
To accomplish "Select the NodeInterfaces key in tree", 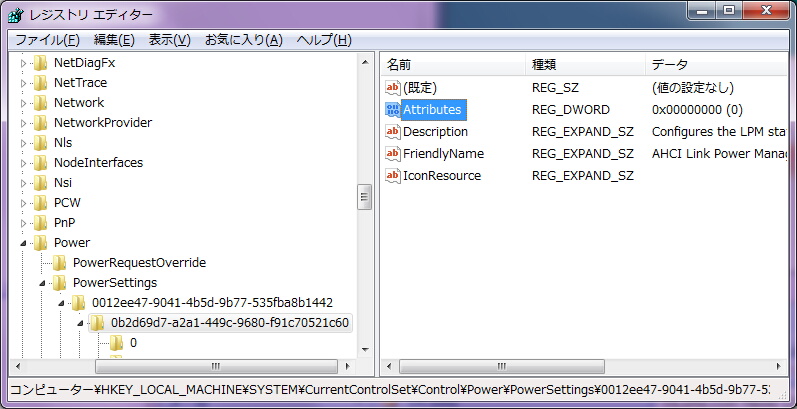I will coord(97,163).
